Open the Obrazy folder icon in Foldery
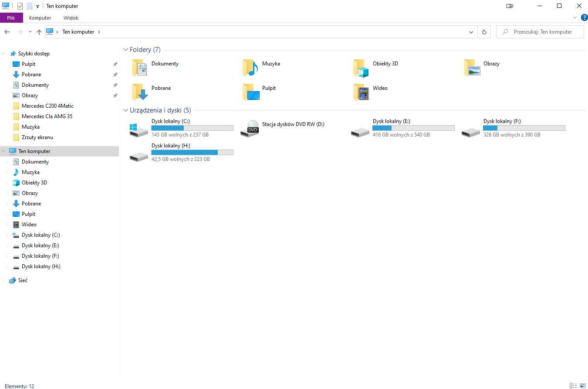 [x=472, y=68]
